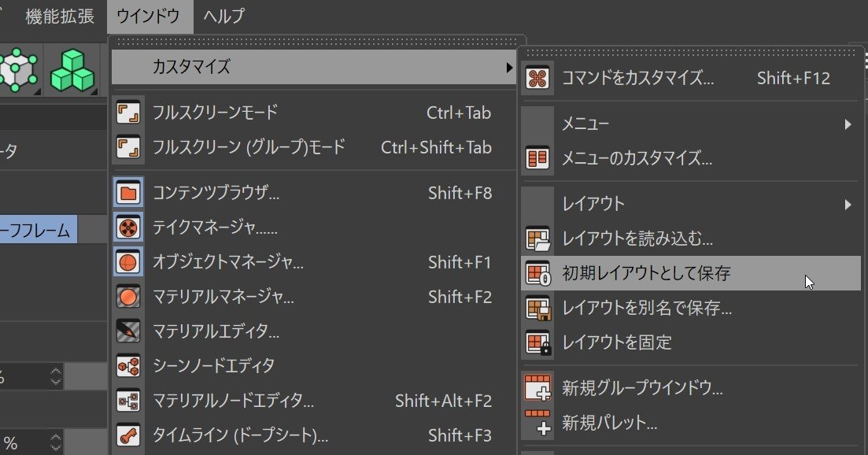Open マテリアルマネージャ... entry
The width and height of the screenshot is (868, 455).
313,297
